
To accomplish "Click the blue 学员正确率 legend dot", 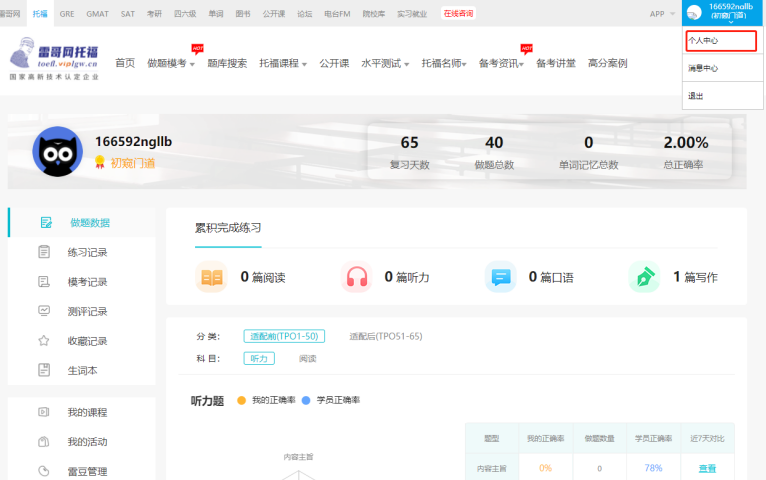I will click(x=306, y=400).
